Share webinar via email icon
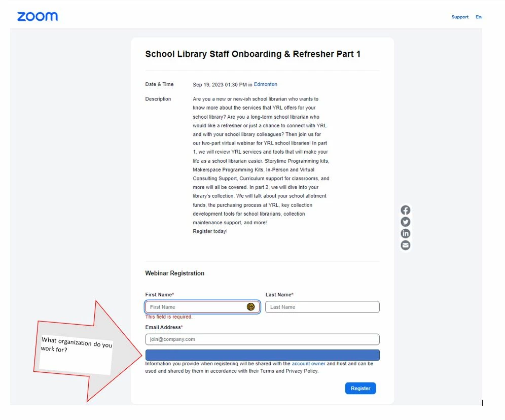 tap(406, 245)
